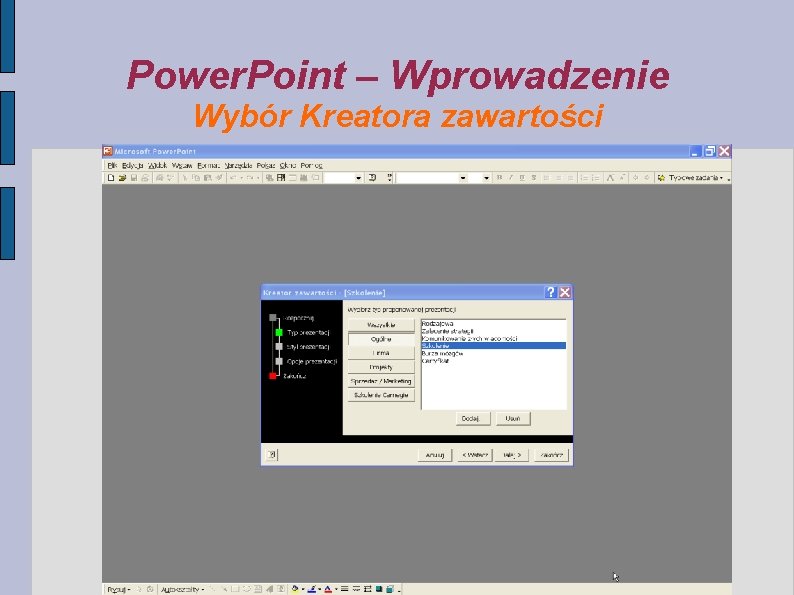The height and width of the screenshot is (595, 794).
Task: Click the Shadow Style icon
Action: [379, 589]
